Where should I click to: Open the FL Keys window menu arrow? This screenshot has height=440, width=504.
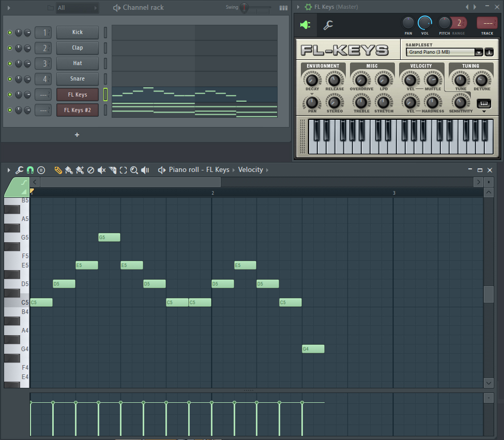click(298, 7)
